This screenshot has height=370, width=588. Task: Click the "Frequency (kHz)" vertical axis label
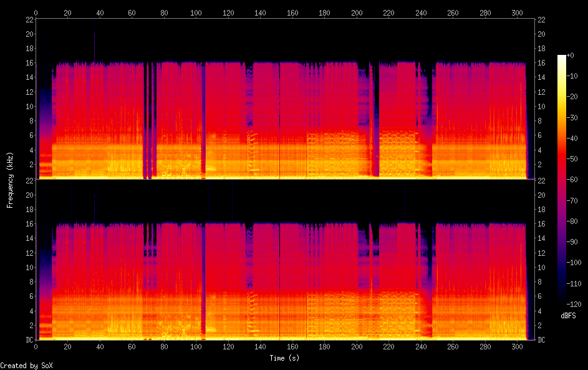click(10, 179)
